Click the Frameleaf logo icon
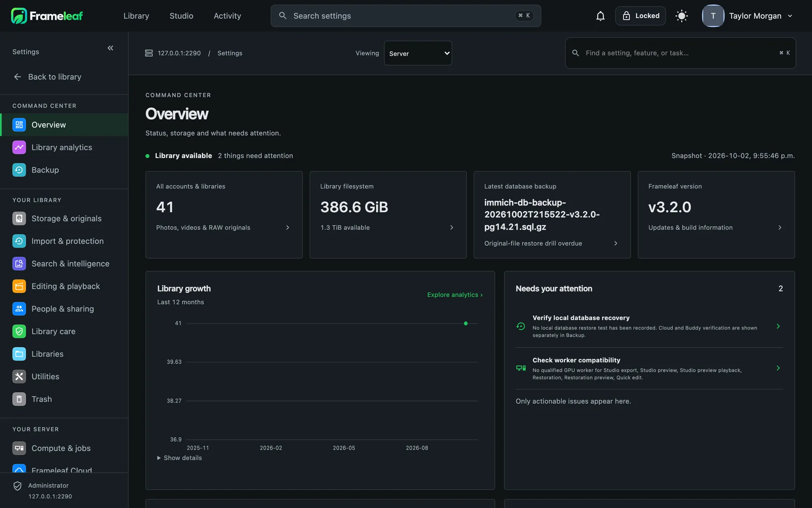The width and height of the screenshot is (812, 508). pos(19,16)
